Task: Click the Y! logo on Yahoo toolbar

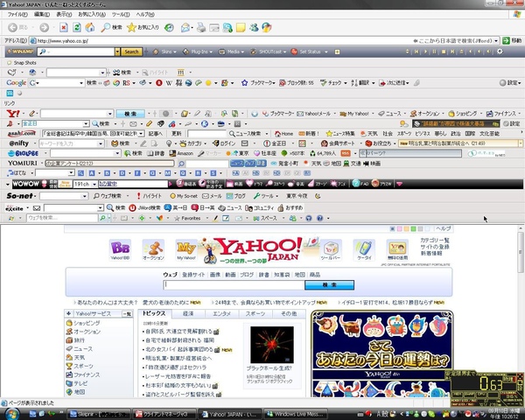Action: (x=13, y=114)
